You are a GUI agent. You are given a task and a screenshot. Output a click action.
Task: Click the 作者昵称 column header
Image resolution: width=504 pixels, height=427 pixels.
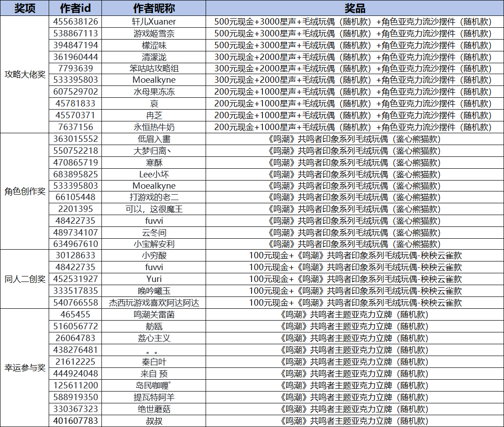pos(154,8)
